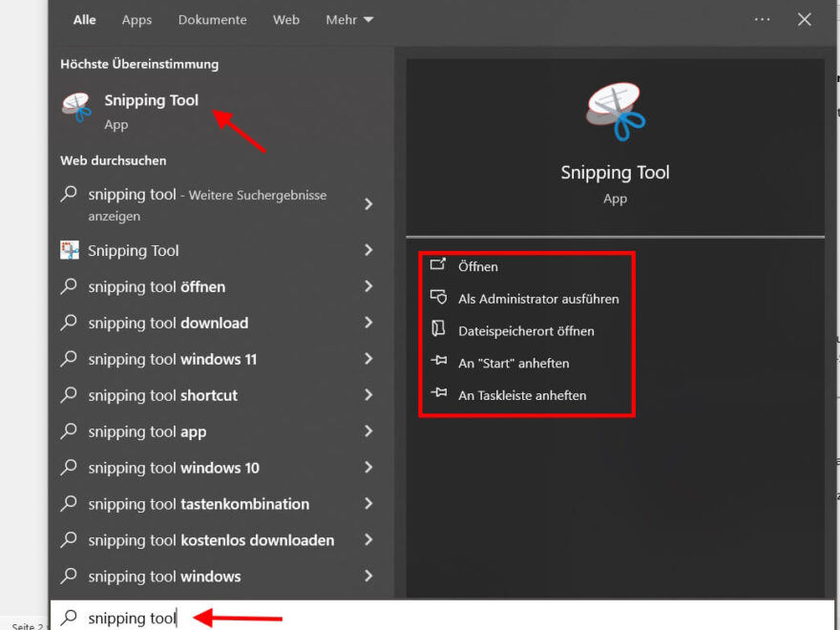Click the large Snipping Tool preview icon
The width and height of the screenshot is (840, 630).
[615, 111]
